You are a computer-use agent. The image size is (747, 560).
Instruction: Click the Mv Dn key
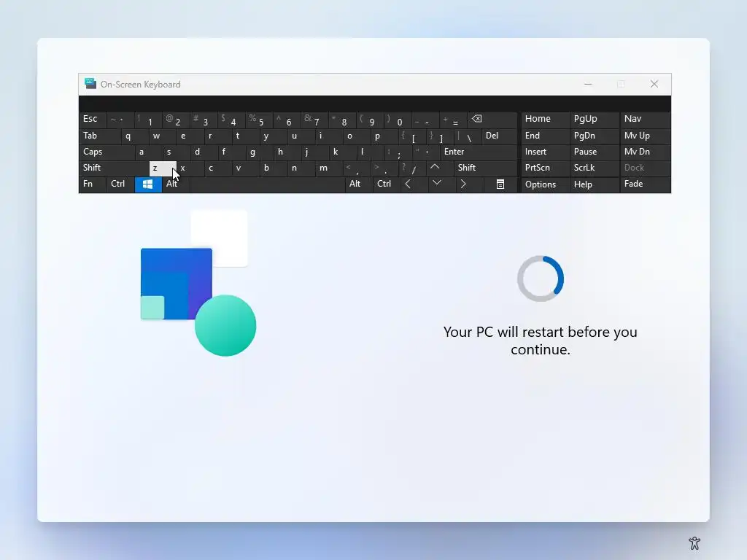pyautogui.click(x=645, y=152)
